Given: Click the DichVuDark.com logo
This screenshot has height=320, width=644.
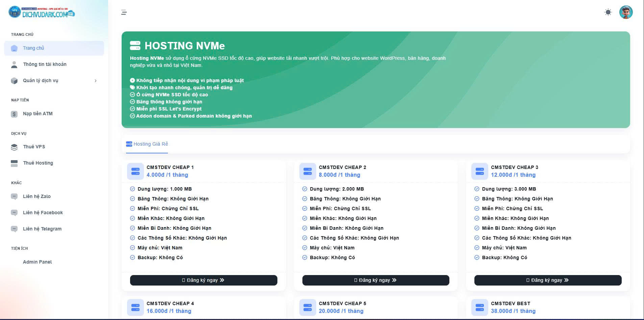Looking at the screenshot, I should coord(42,12).
